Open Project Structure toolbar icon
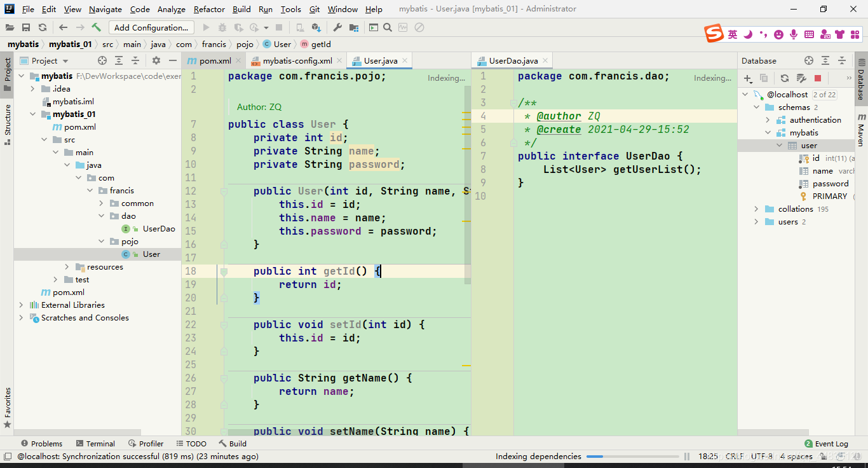868x468 pixels. (354, 27)
